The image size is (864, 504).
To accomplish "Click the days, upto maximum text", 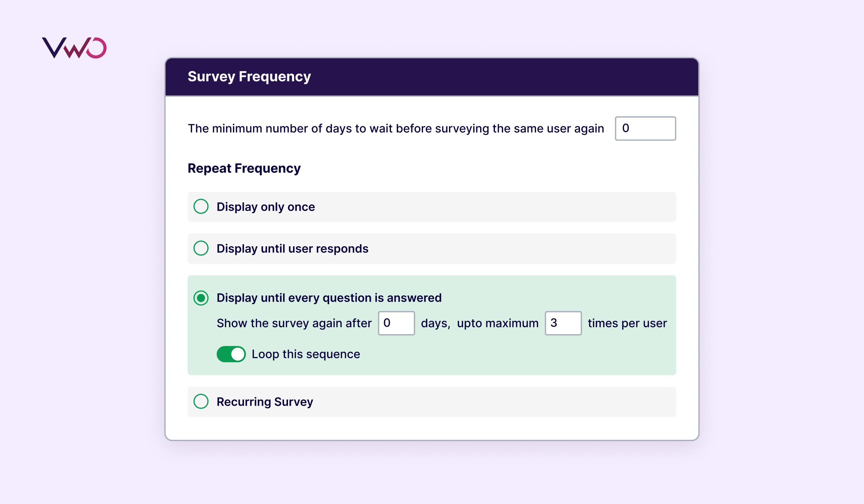I will 480,323.
